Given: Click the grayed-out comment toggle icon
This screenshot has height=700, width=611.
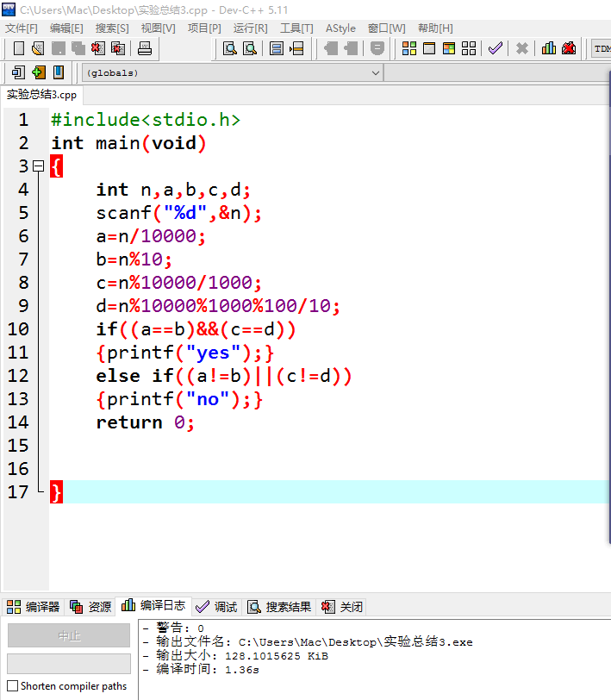Looking at the screenshot, I should pos(377,48).
